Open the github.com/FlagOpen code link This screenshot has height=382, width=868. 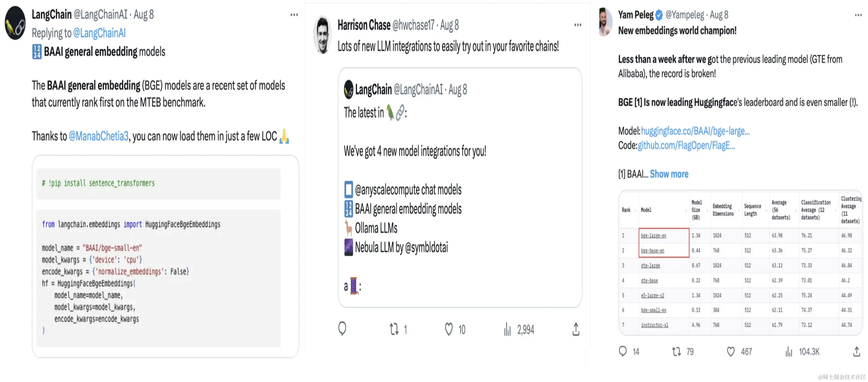[x=686, y=145]
